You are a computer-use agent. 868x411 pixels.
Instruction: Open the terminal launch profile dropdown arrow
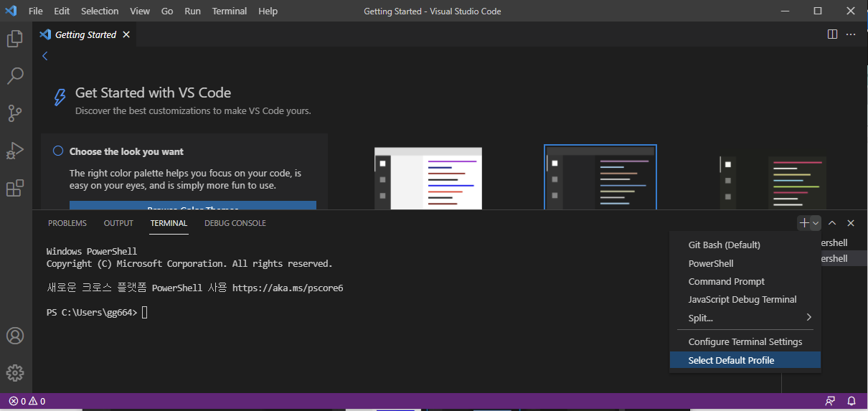tap(816, 223)
